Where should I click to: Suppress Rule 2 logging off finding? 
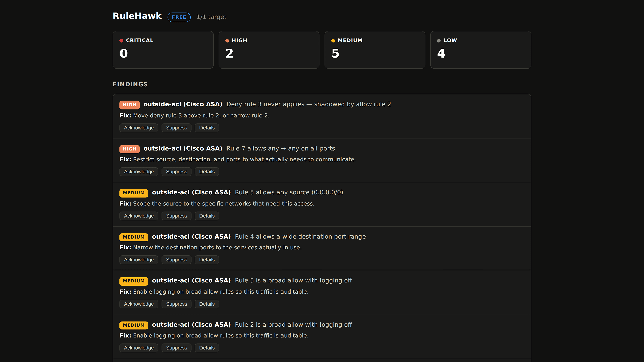pyautogui.click(x=176, y=348)
